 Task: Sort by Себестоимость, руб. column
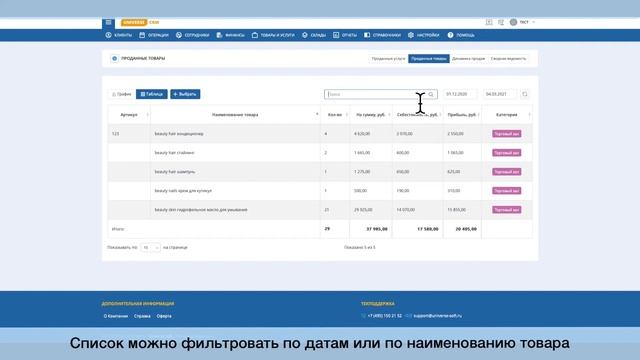pyautogui.click(x=418, y=115)
